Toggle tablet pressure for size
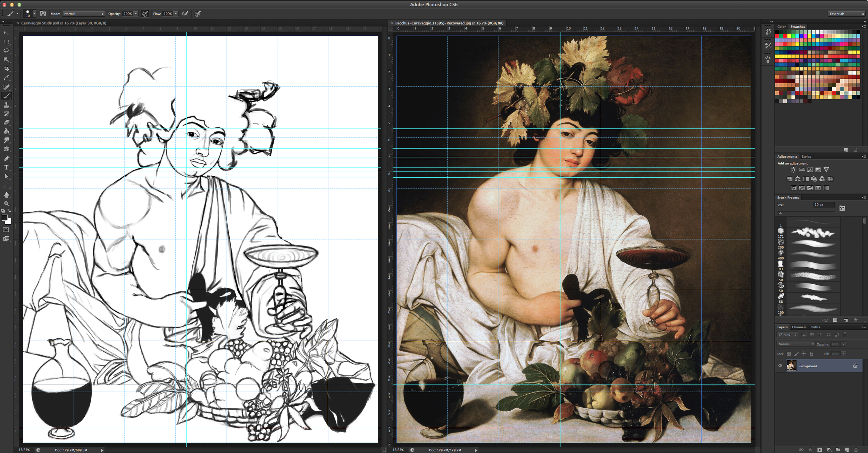Image resolution: width=868 pixels, height=453 pixels. (x=198, y=14)
